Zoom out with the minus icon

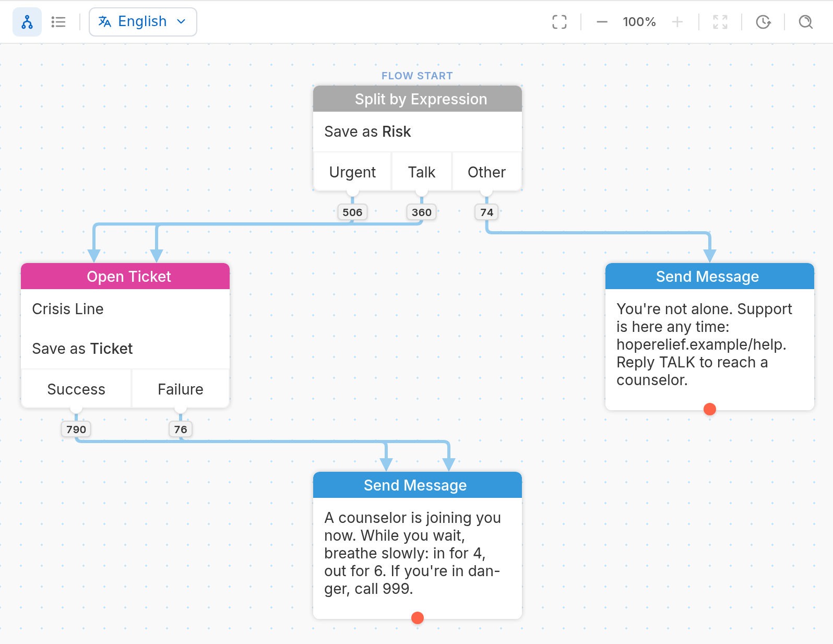602,22
